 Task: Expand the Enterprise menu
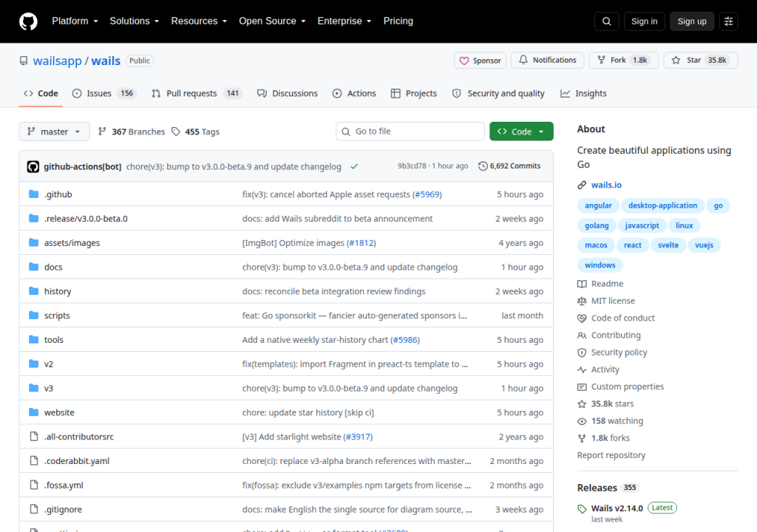344,21
